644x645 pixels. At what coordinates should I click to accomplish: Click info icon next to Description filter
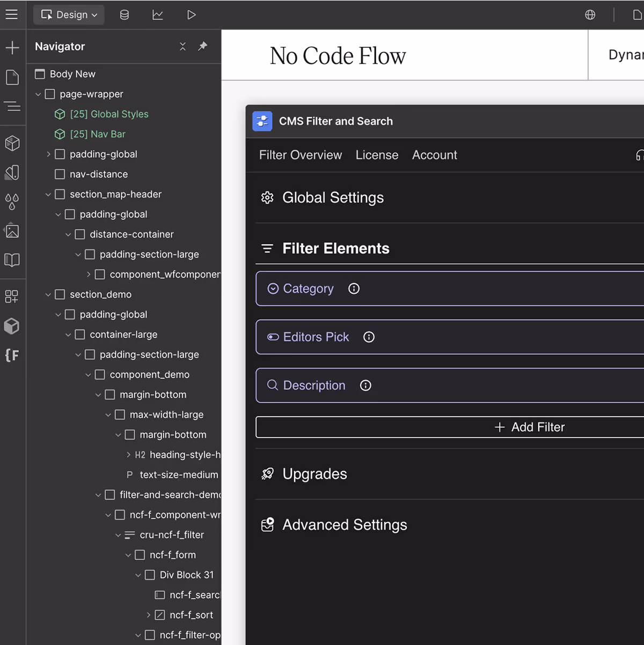pos(365,386)
